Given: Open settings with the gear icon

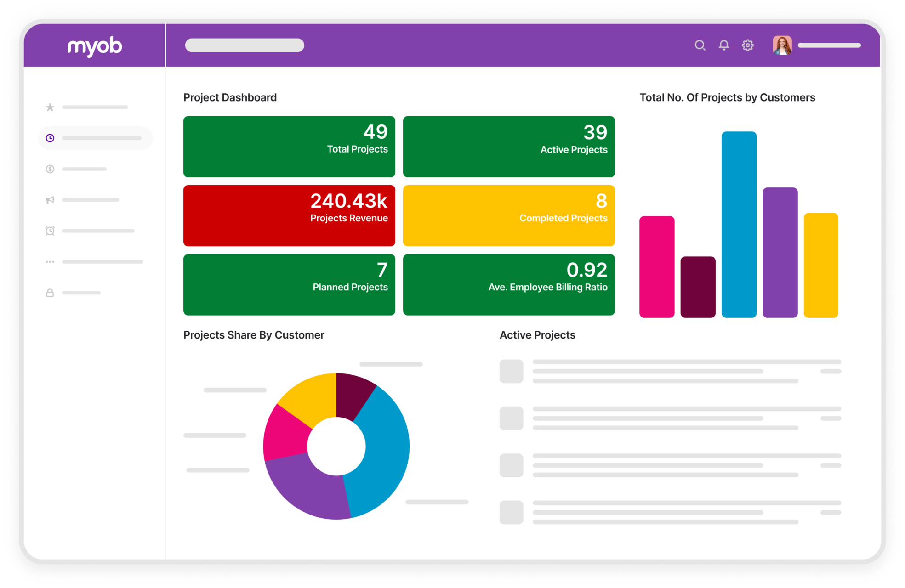Looking at the screenshot, I should click(747, 45).
